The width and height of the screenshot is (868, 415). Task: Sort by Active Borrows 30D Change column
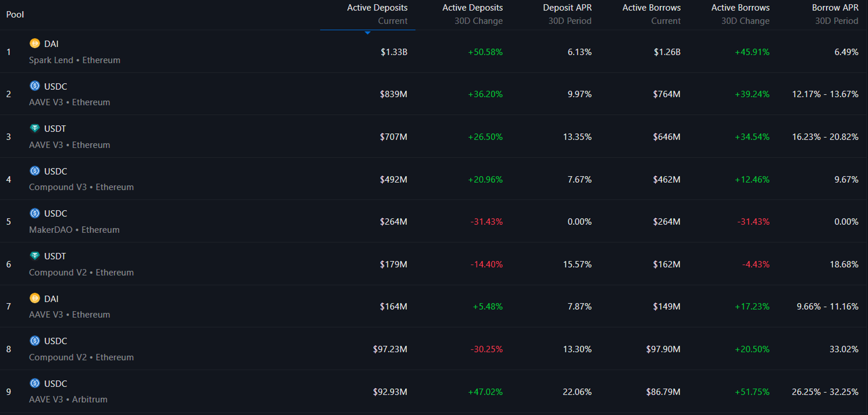tap(740, 14)
